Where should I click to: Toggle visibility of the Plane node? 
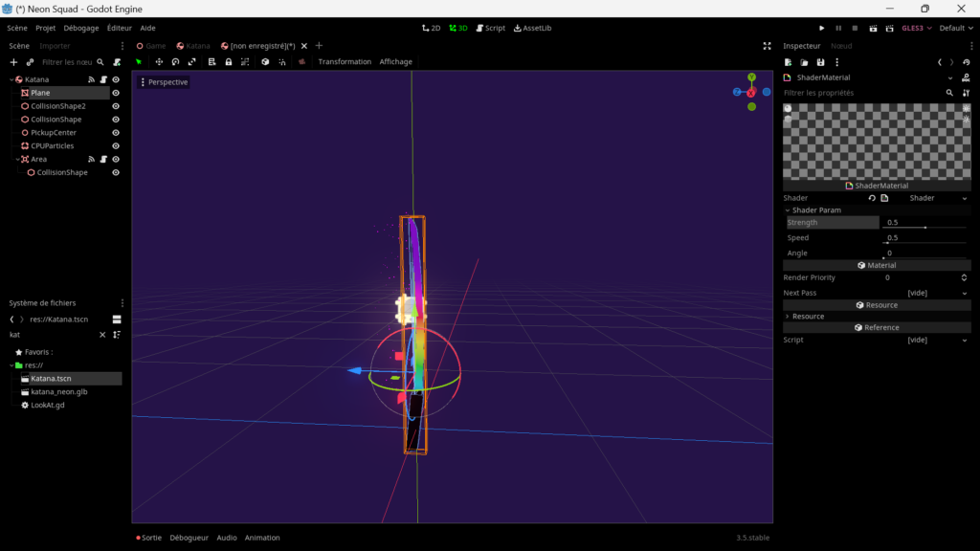coord(115,92)
